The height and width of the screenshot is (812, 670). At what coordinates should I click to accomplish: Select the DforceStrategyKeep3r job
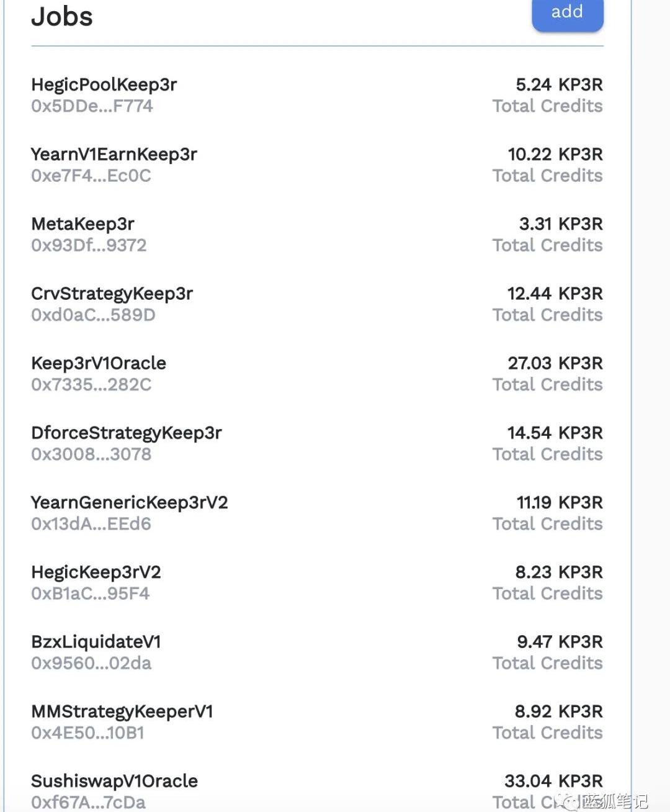126,433
